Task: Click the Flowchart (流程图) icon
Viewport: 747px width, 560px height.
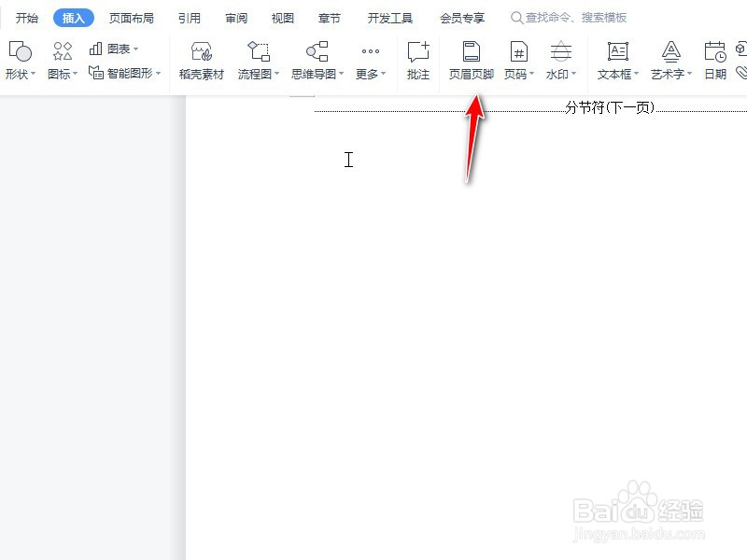Action: [259, 51]
